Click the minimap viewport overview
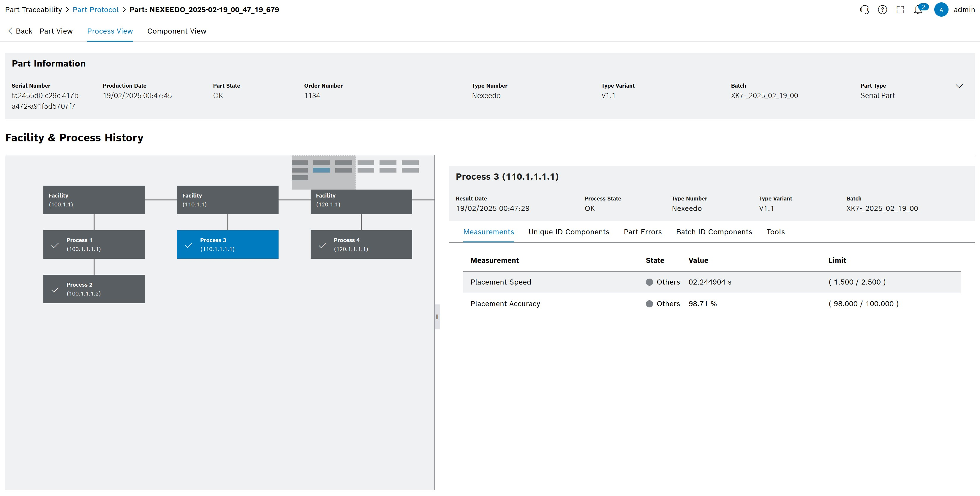Screen dimensions: 980x496 tap(323, 172)
